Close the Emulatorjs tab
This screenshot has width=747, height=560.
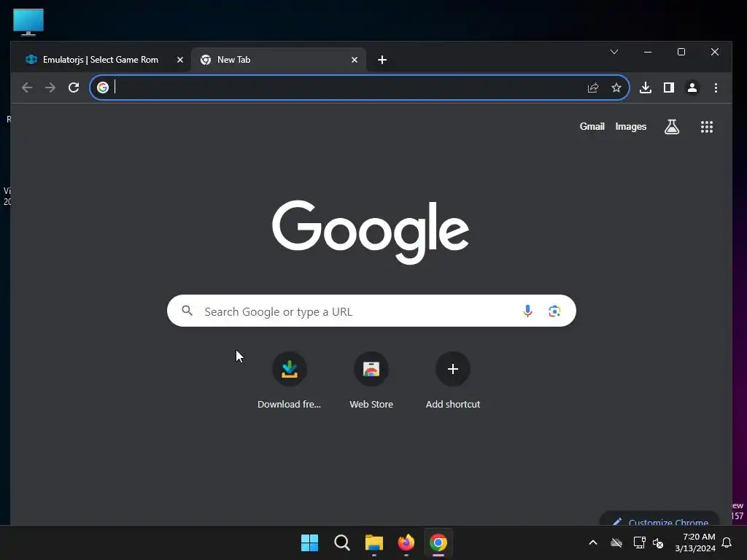click(x=180, y=60)
